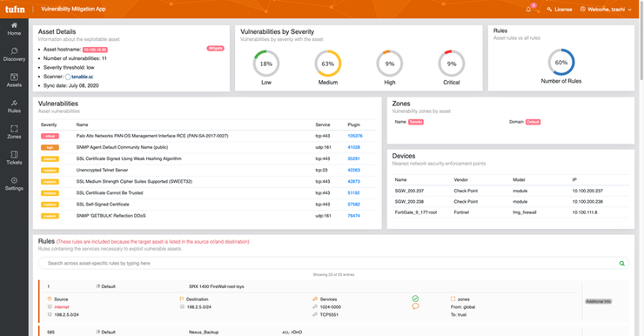
Task: Click the Plugin column header
Action: [353, 124]
